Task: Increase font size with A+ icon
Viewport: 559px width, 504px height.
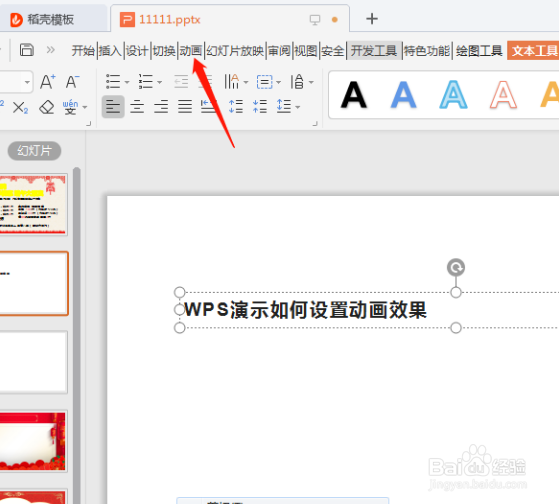Action: 47,82
